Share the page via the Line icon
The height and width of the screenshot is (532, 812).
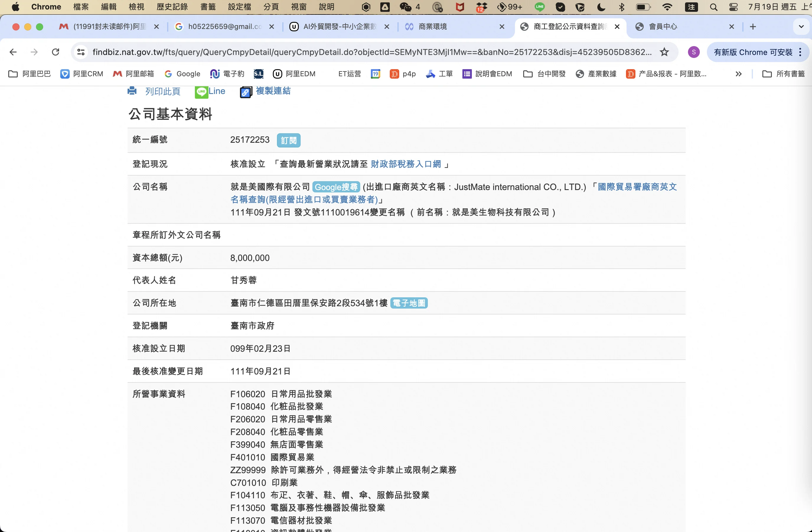[201, 92]
